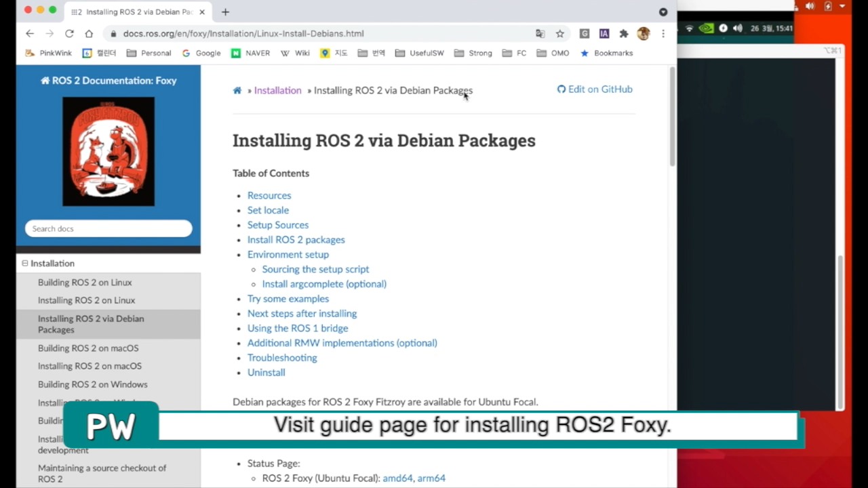Open Building ROS 2 on Linux in sidebar

(x=85, y=283)
